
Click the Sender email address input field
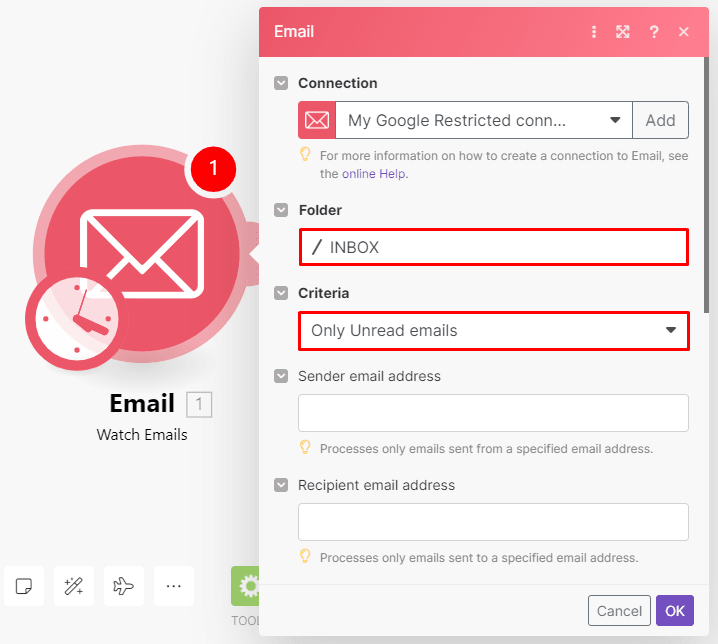[493, 413]
